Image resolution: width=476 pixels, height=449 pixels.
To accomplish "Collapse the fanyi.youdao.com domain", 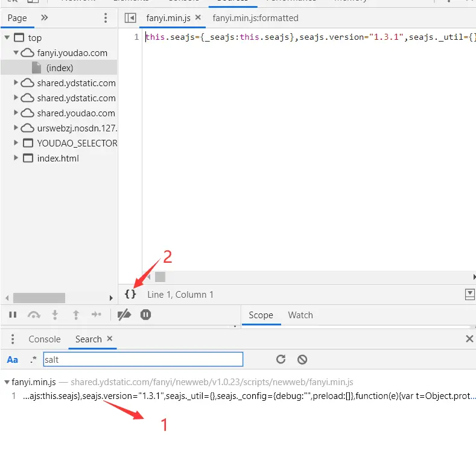I will 16,52.
